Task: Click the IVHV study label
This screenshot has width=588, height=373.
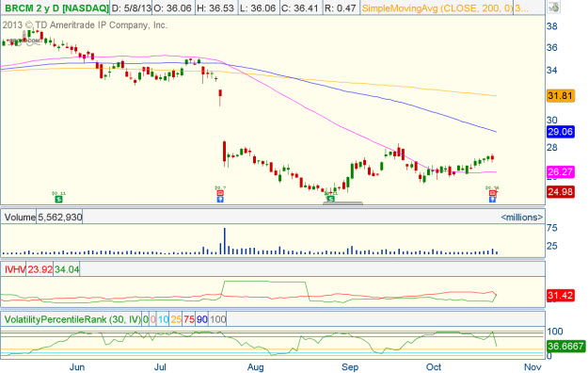Action: pyautogui.click(x=15, y=269)
